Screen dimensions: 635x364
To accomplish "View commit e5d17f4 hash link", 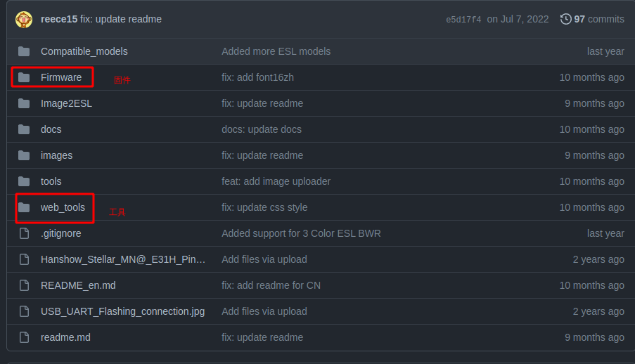I will (463, 20).
